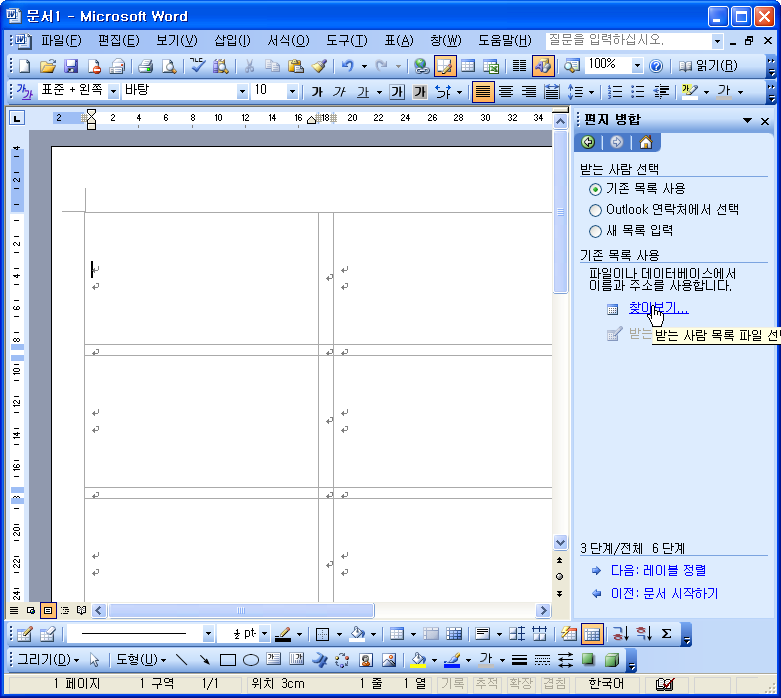This screenshot has width=781, height=698.
Task: Open the Format menu
Action: [288, 40]
